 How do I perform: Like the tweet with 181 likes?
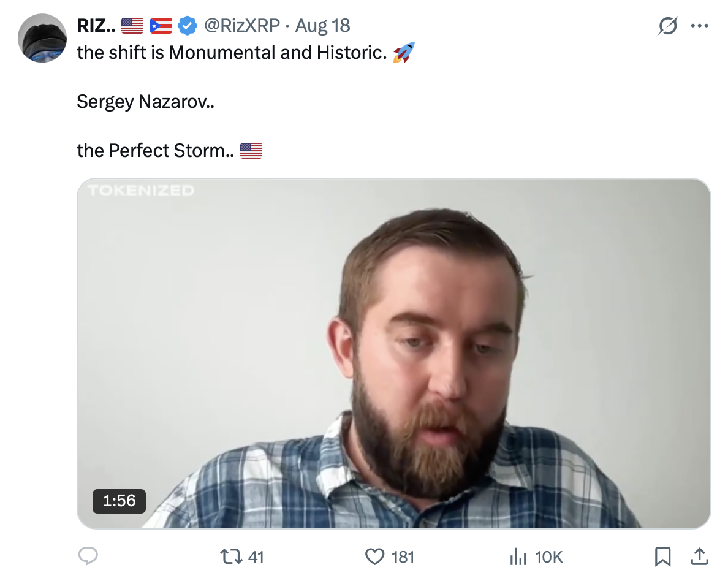coord(389,556)
